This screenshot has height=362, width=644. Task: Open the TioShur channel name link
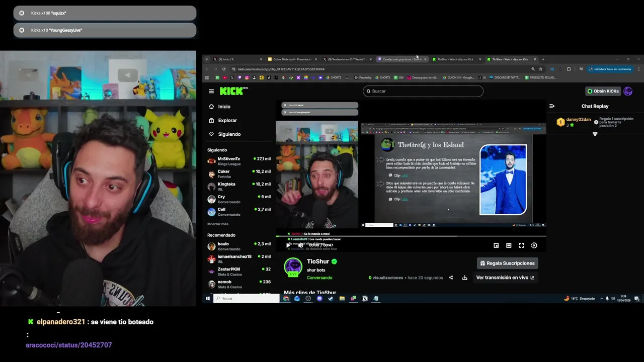(317, 261)
